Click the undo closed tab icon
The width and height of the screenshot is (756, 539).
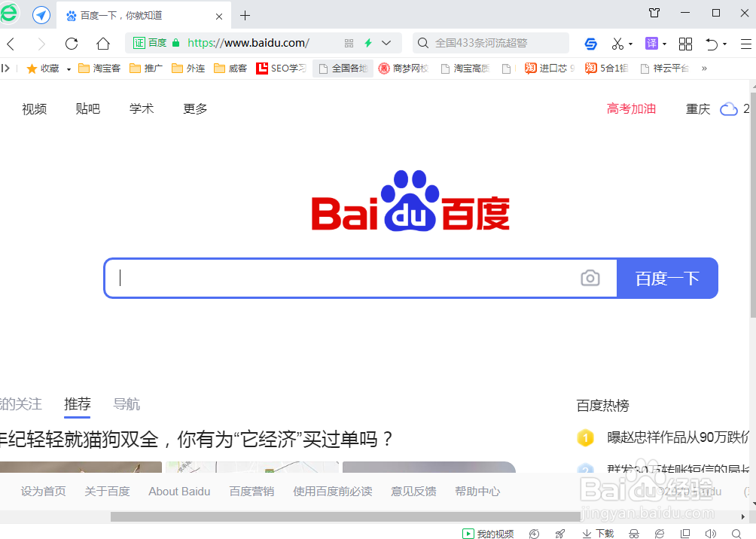tap(712, 44)
